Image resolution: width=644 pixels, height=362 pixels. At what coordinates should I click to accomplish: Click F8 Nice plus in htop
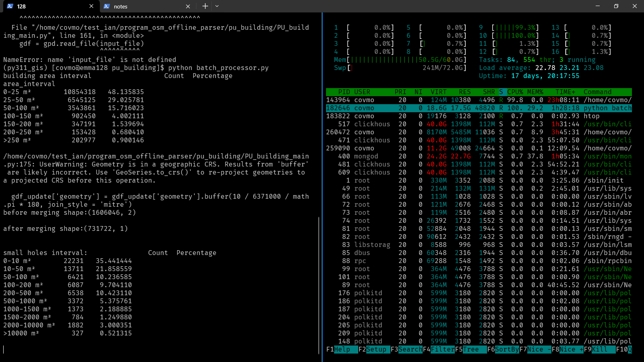pos(568,350)
